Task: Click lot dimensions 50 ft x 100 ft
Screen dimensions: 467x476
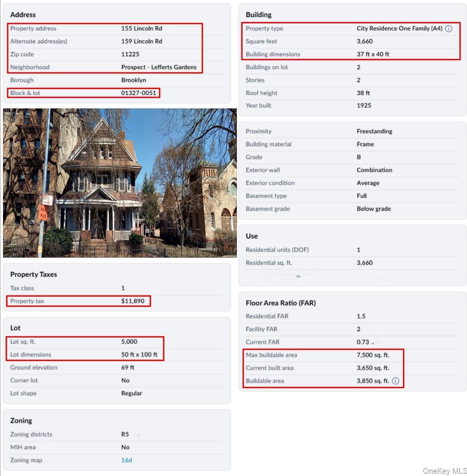Action: point(139,354)
